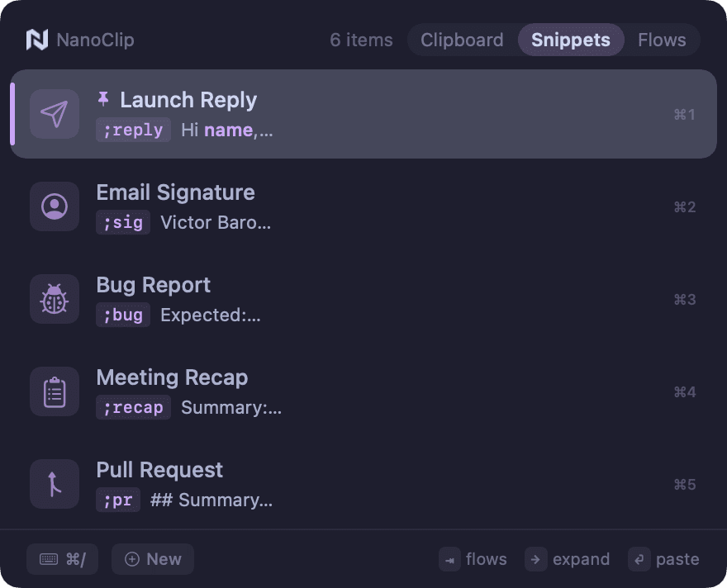Click the ;recap trigger tag
This screenshot has height=588, width=727.
coord(134,408)
